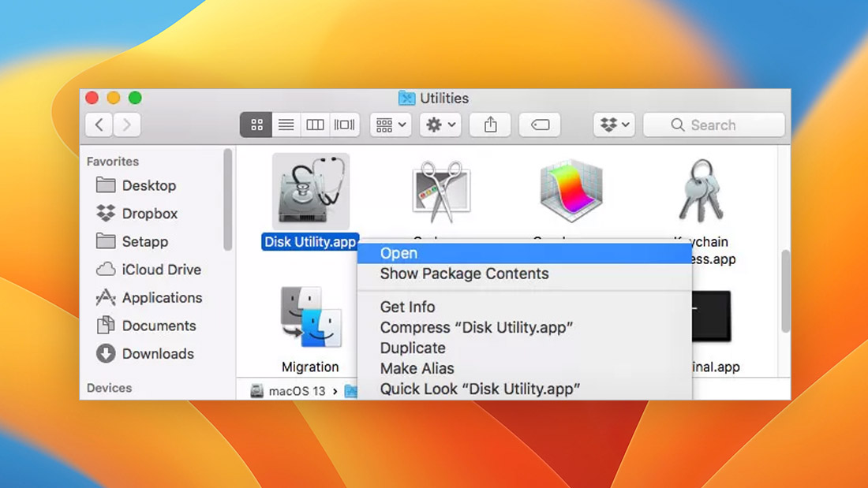868x488 pixels.
Task: Choose Get Info from context menu
Action: (x=525, y=307)
